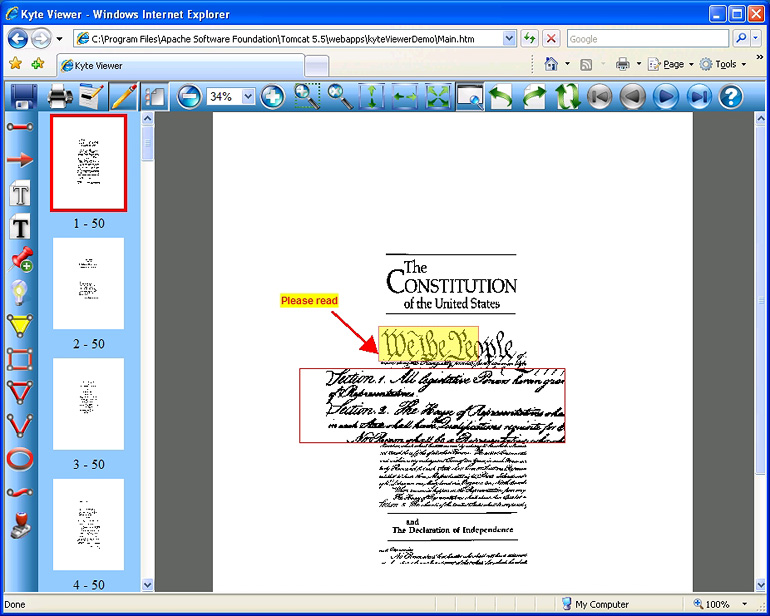Click the browser Forward button
This screenshot has width=770, height=616.
click(41, 38)
